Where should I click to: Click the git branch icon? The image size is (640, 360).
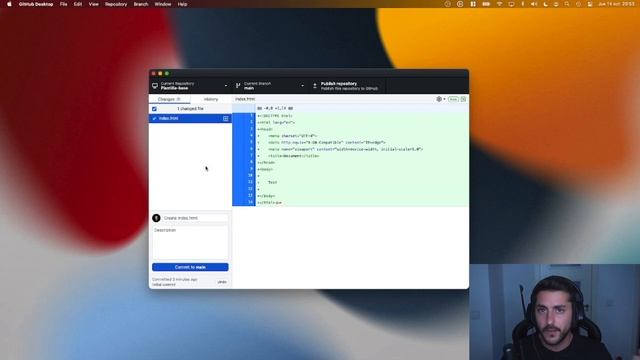238,86
